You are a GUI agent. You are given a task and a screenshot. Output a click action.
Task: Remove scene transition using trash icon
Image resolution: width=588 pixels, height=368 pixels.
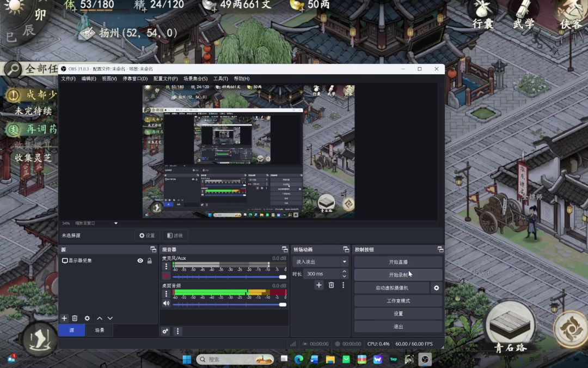331,285
